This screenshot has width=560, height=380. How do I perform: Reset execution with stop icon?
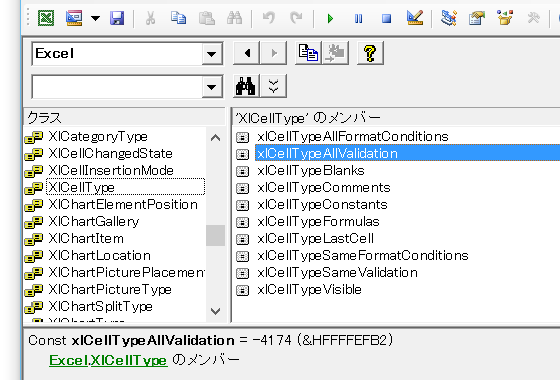click(386, 18)
